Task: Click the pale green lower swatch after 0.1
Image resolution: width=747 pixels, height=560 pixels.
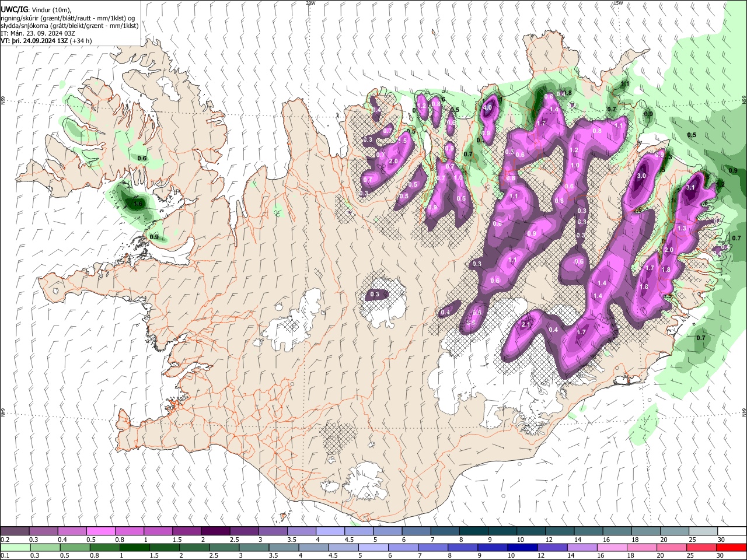Action: (15, 547)
